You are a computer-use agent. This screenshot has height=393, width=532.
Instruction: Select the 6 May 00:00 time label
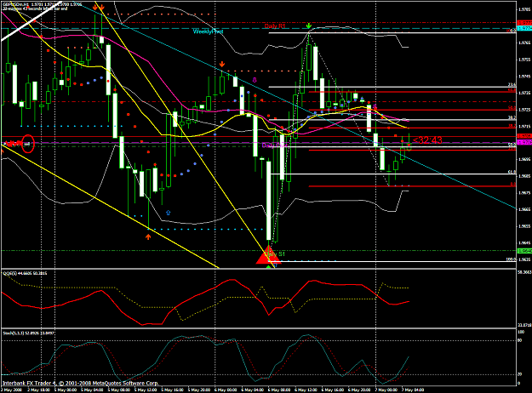[x=226, y=390]
